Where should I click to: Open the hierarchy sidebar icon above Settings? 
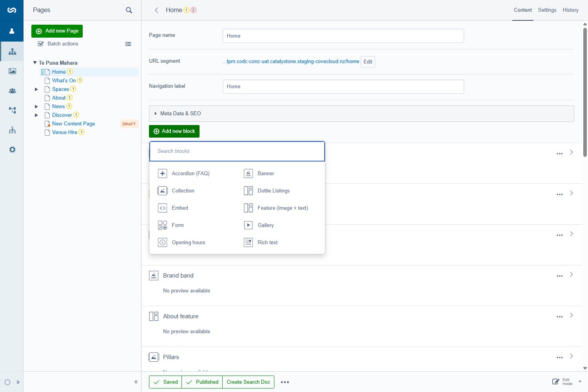[x=12, y=130]
